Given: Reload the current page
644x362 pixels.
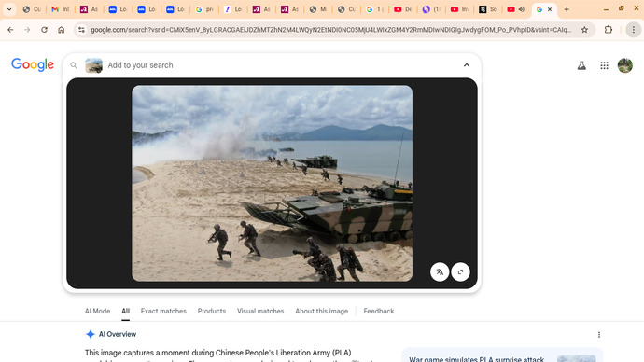Looking at the screenshot, I should click(x=44, y=30).
